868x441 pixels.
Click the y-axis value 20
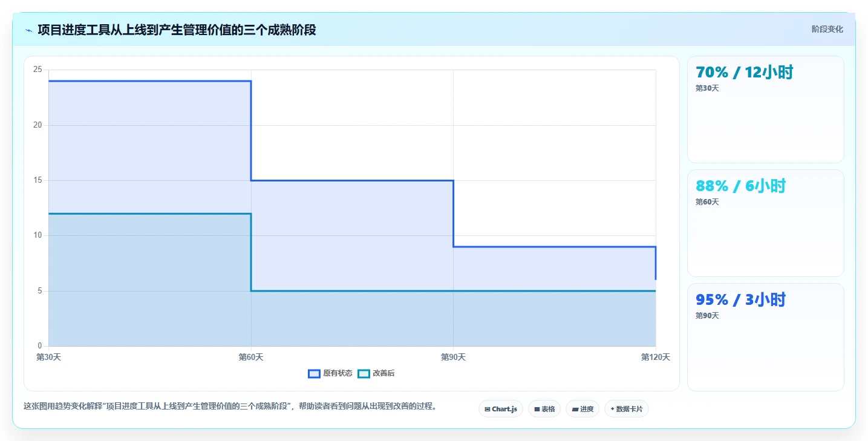[38, 125]
